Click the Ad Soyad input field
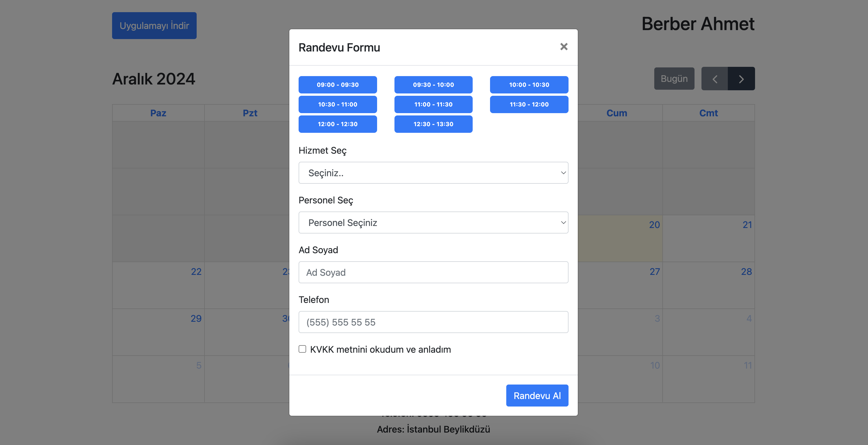 coord(433,272)
